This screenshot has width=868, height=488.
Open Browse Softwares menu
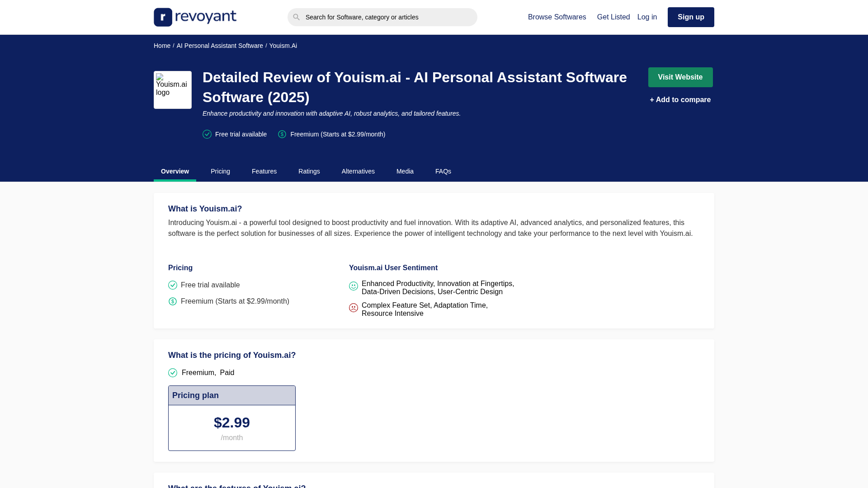pyautogui.click(x=557, y=17)
